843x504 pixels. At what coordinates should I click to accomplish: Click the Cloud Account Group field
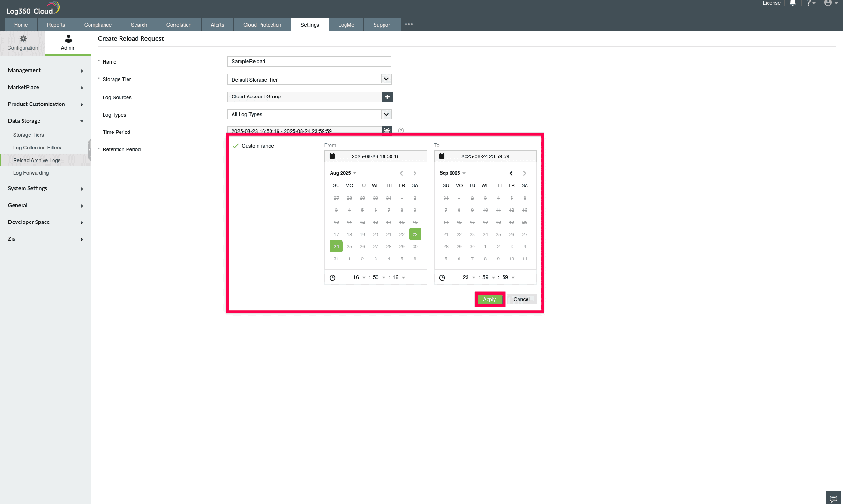(305, 97)
